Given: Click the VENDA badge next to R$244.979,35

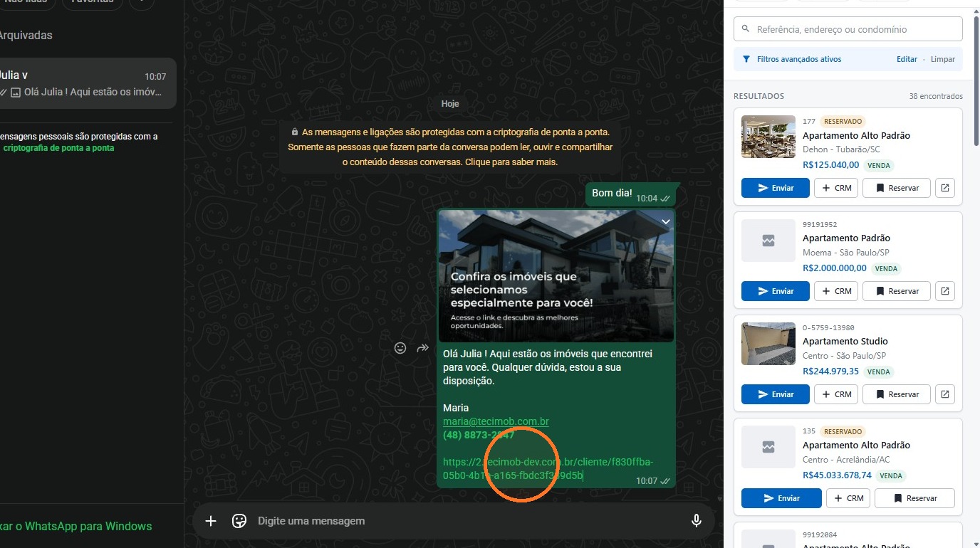Looking at the screenshot, I should 879,372.
